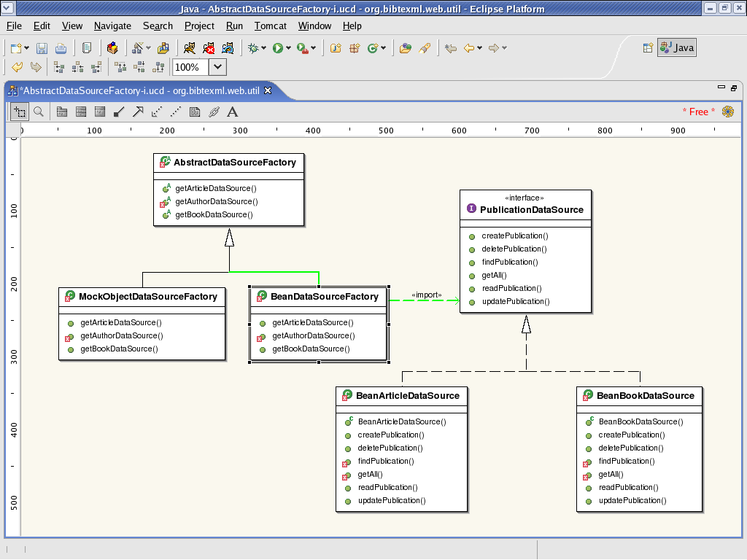Image resolution: width=747 pixels, height=560 pixels.
Task: Click the Save floppy disk icon
Action: [42, 48]
